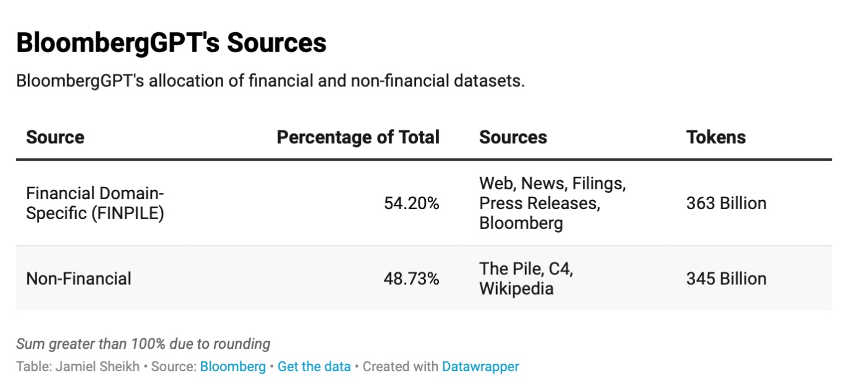Click the Get the data link
Screen dimensions: 868x391
pos(314,366)
